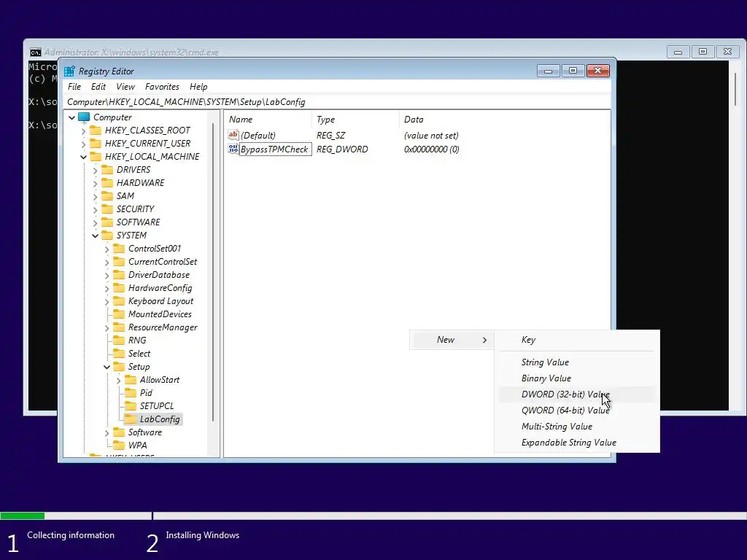Image resolution: width=747 pixels, height=560 pixels.
Task: Minimize the Registry Editor window
Action: 549,71
